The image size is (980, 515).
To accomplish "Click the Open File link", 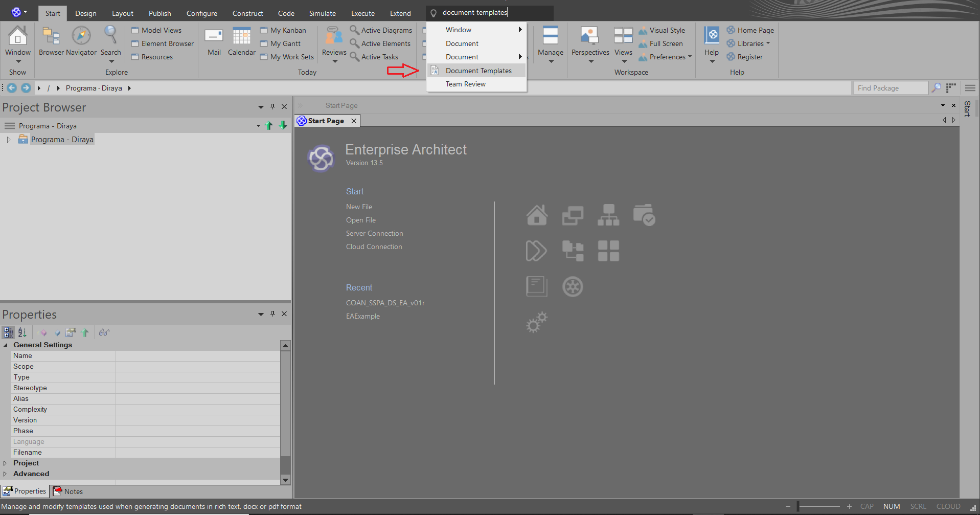I will tap(361, 220).
